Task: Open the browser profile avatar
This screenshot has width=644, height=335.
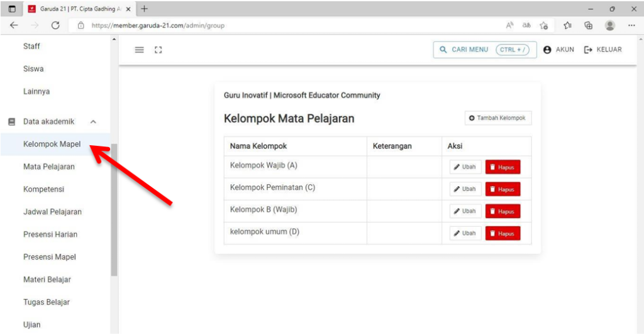Action: (x=610, y=25)
